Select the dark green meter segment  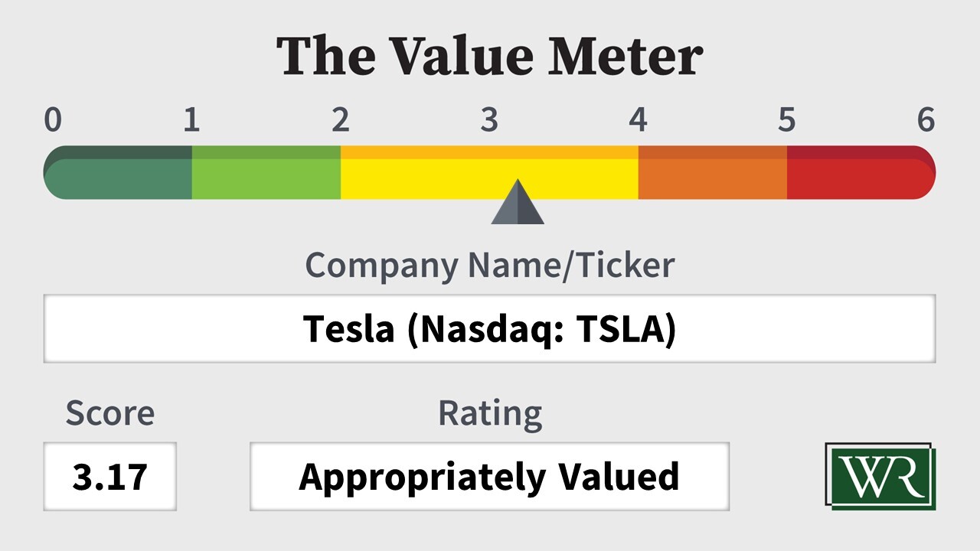119,173
